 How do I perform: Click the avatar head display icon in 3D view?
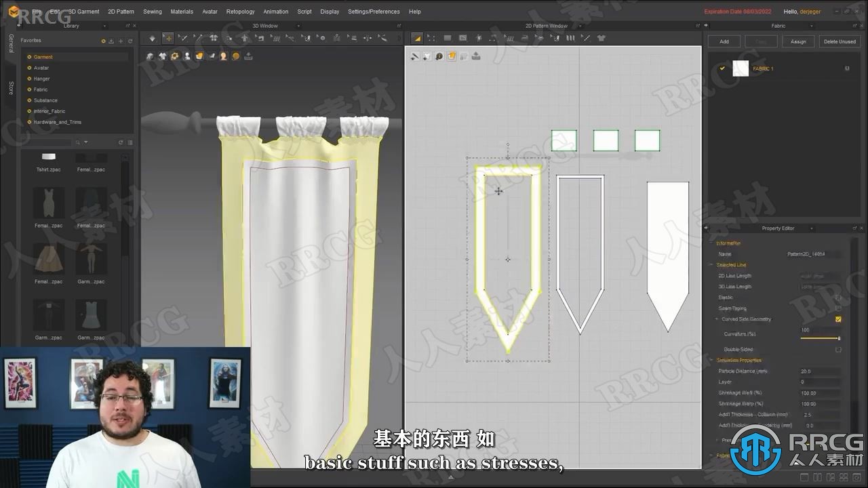coord(223,56)
